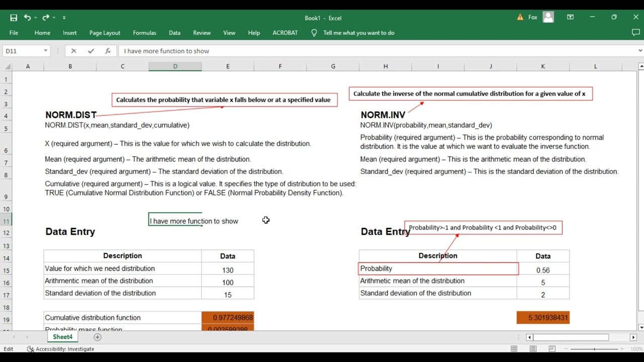This screenshot has width=644, height=362.
Task: Click the zoom slider in status bar
Action: pos(595,349)
